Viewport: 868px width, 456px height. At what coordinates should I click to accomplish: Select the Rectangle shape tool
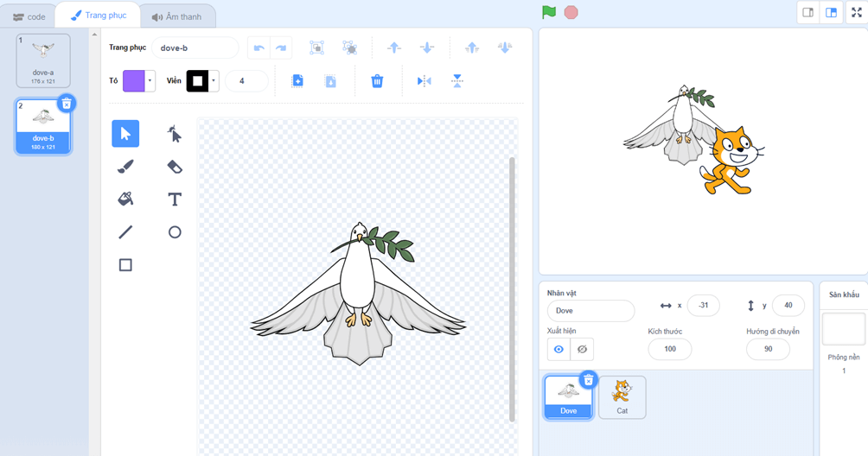click(x=125, y=265)
